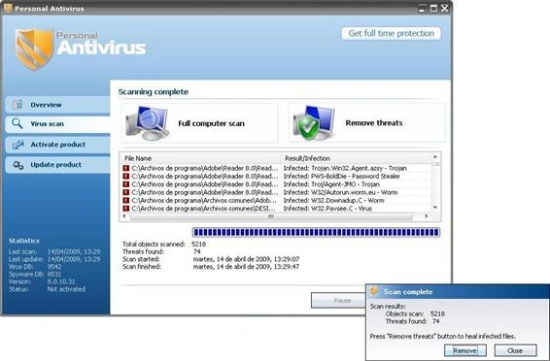Click the File Name column header
The width and height of the screenshot is (550, 361).
(x=200, y=158)
